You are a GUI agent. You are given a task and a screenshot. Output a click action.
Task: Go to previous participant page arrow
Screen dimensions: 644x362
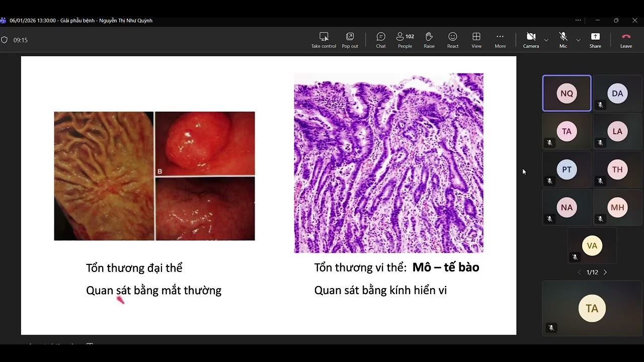click(x=579, y=272)
